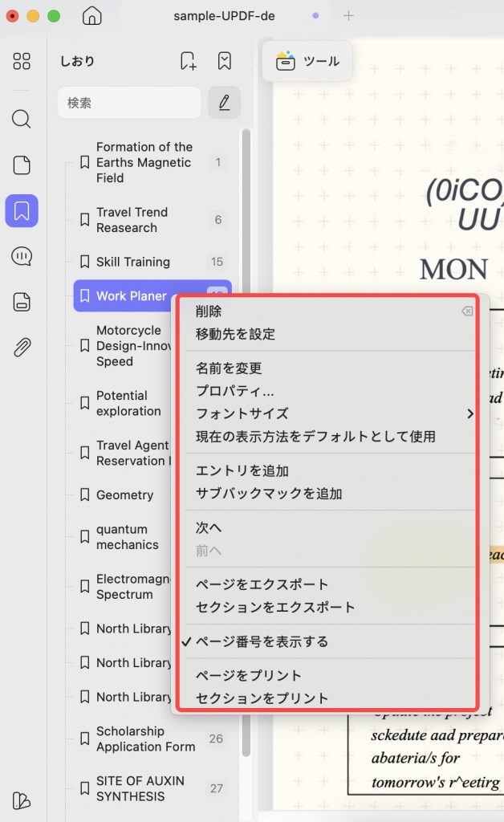Open the form fields panel icon
Screen dimensions: 504x822
coord(22,302)
